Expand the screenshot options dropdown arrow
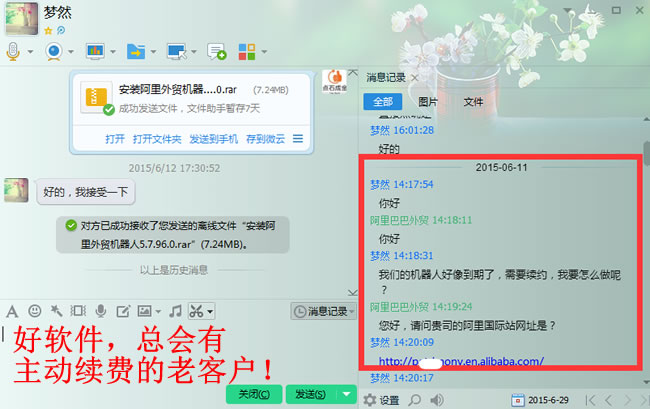The height and width of the screenshot is (409, 650). point(210,311)
